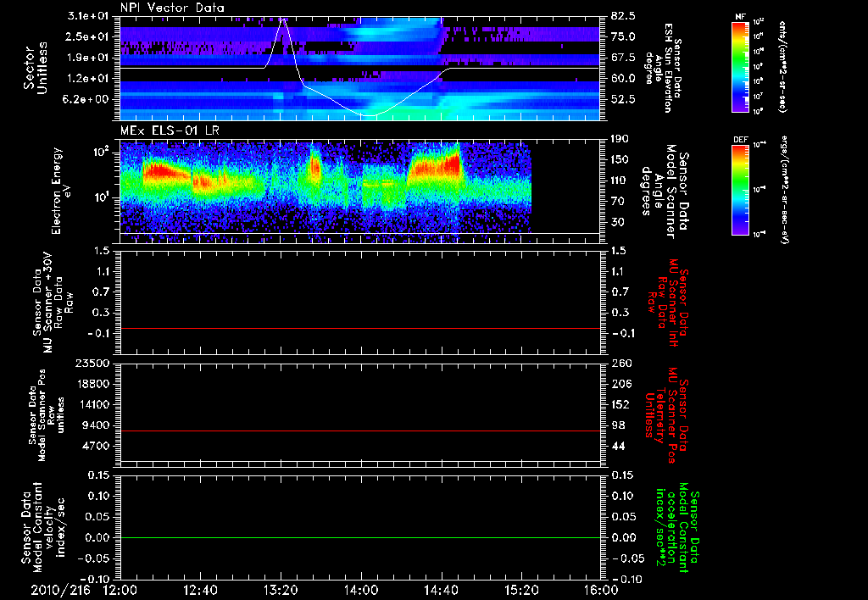Click the 'Electron Energy eV' axis label
The image size is (868, 600).
63,191
